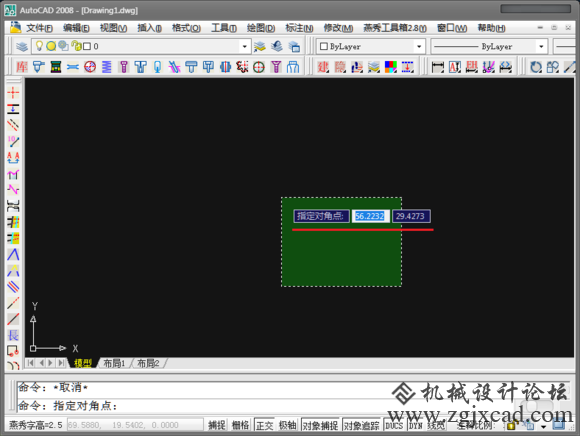Open the 绘图(D) draw menu
Viewport: 580px width, 436px height.
coord(261,28)
